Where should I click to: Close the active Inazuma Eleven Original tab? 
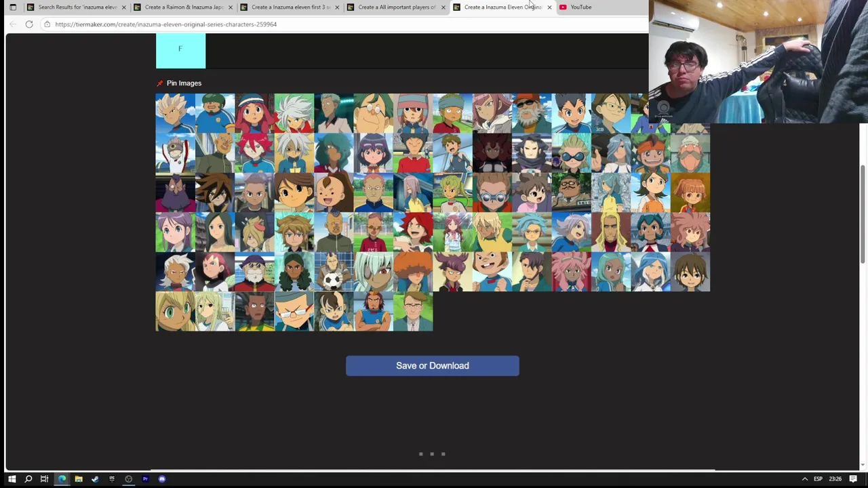coord(549,7)
